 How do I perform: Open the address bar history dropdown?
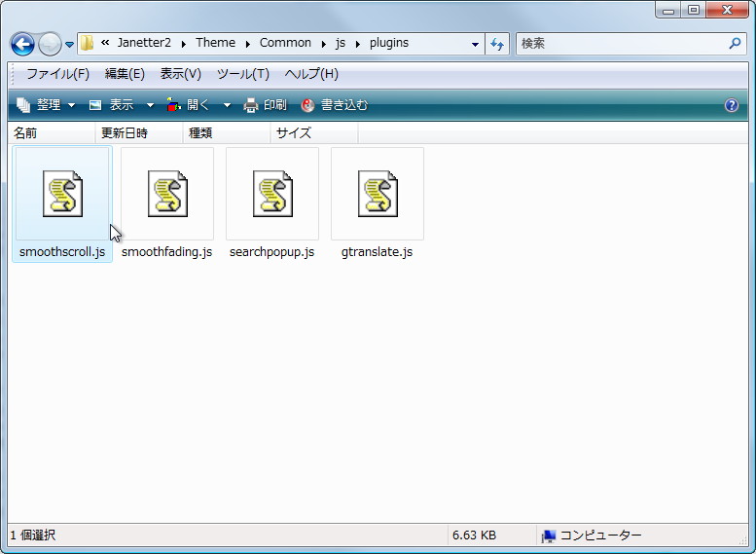coord(475,45)
